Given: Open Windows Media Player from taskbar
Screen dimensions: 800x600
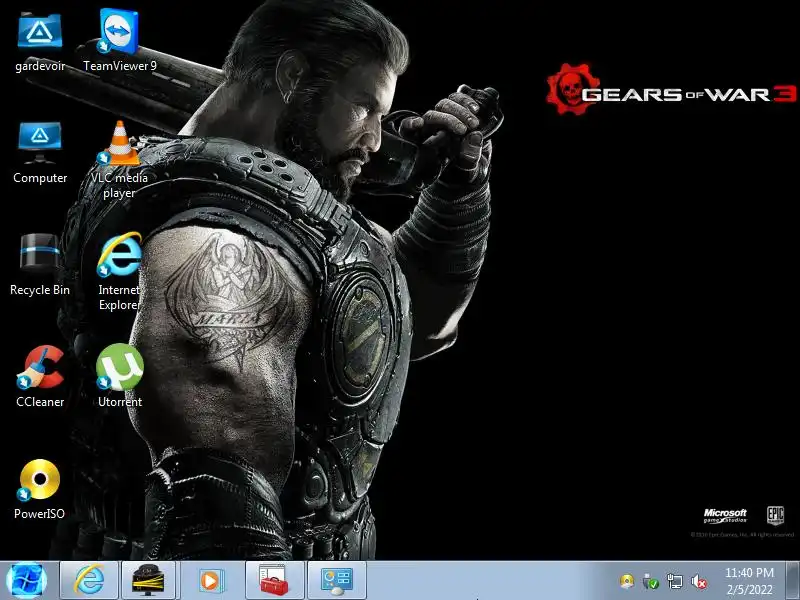Looking at the screenshot, I should 210,581.
